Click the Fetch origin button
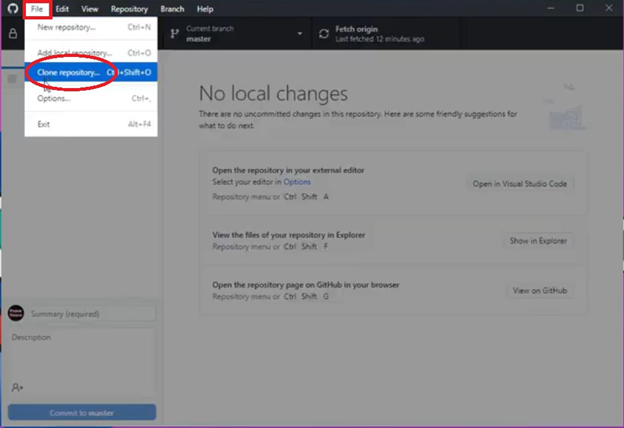The width and height of the screenshot is (624, 428). click(387, 33)
